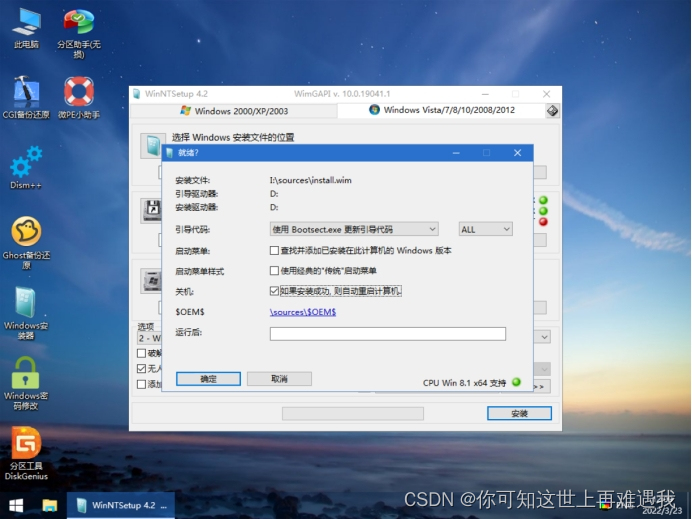Image resolution: width=692 pixels, height=519 pixels.
Task: Open File Explorer from the taskbar
Action: 49,506
